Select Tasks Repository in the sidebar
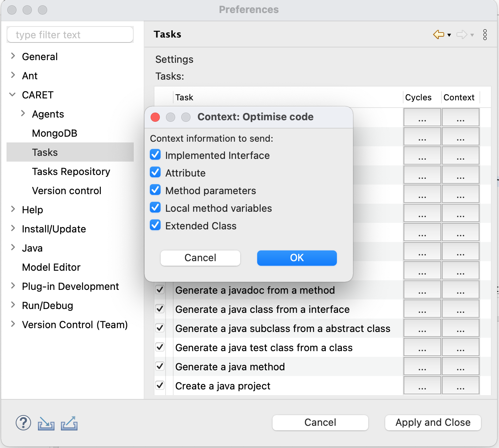The image size is (499, 448). point(71,172)
